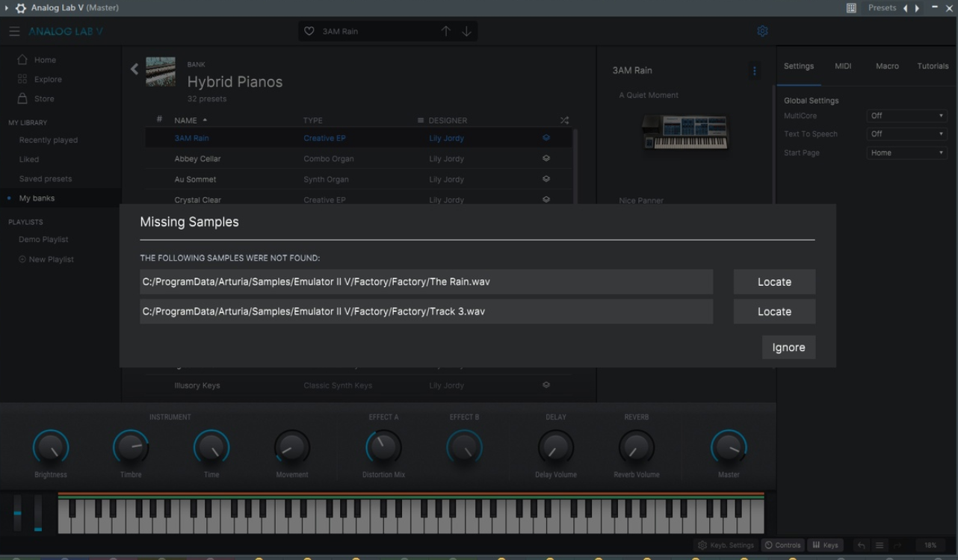Click the undo arrow in bottom bar
This screenshot has height=560, width=958.
(862, 545)
